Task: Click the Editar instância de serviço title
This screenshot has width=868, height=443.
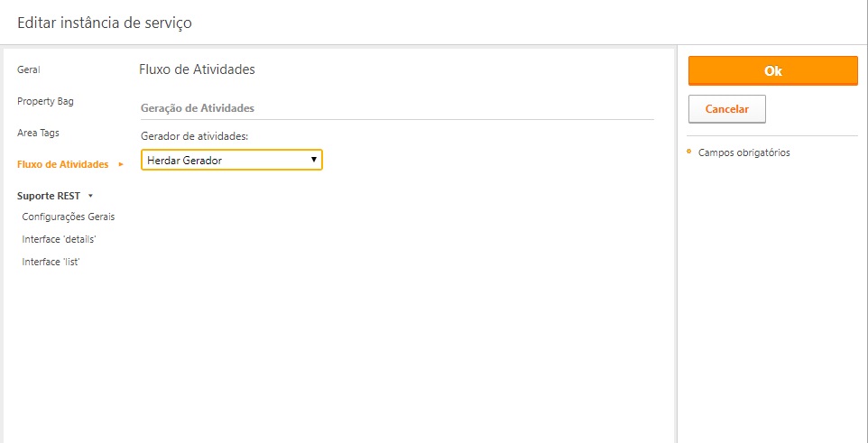Action: (106, 23)
